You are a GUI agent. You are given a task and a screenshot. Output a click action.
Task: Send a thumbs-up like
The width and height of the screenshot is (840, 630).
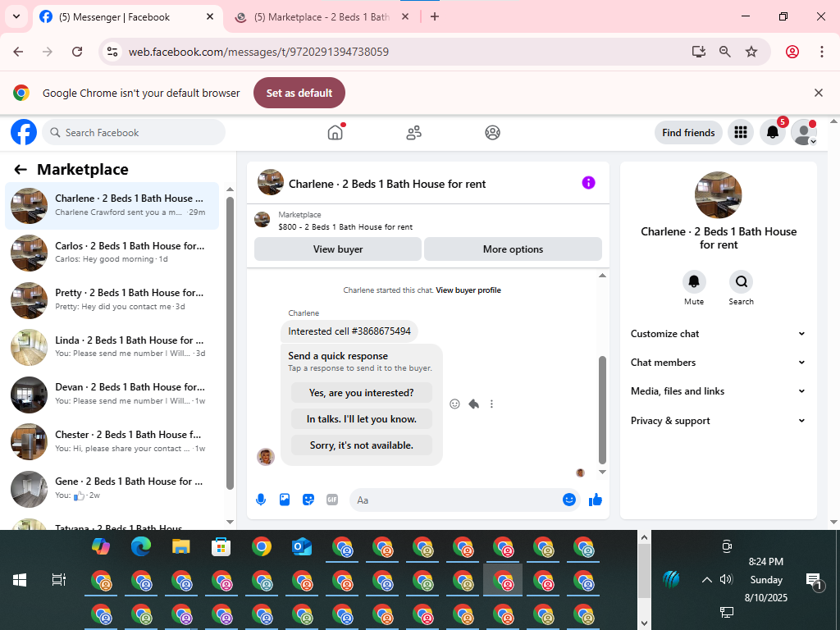click(596, 500)
